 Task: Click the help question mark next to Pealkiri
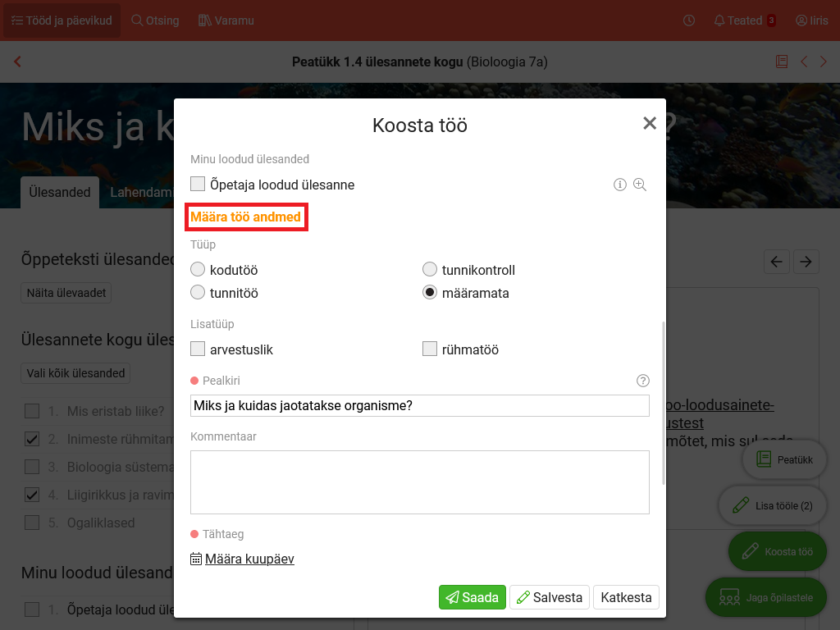pos(643,381)
